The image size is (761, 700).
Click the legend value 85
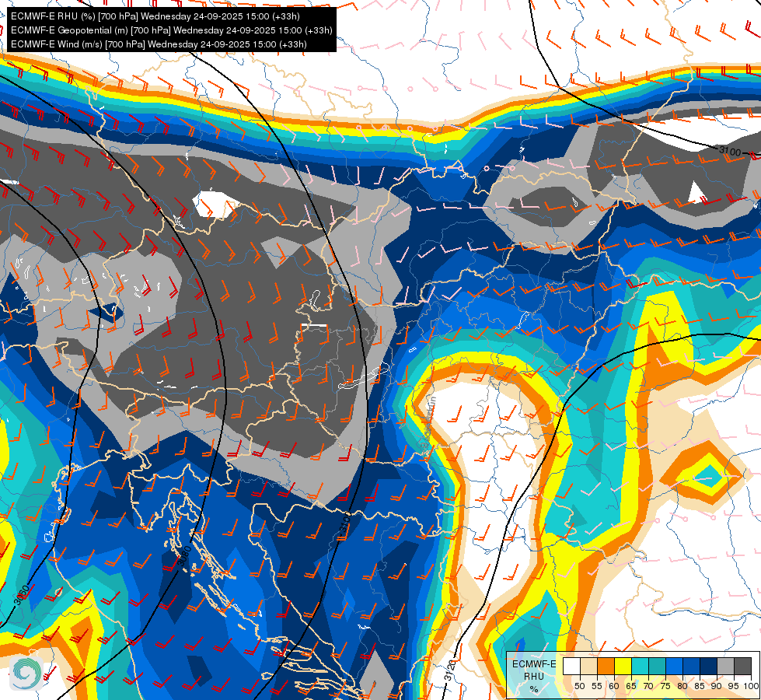700,686
